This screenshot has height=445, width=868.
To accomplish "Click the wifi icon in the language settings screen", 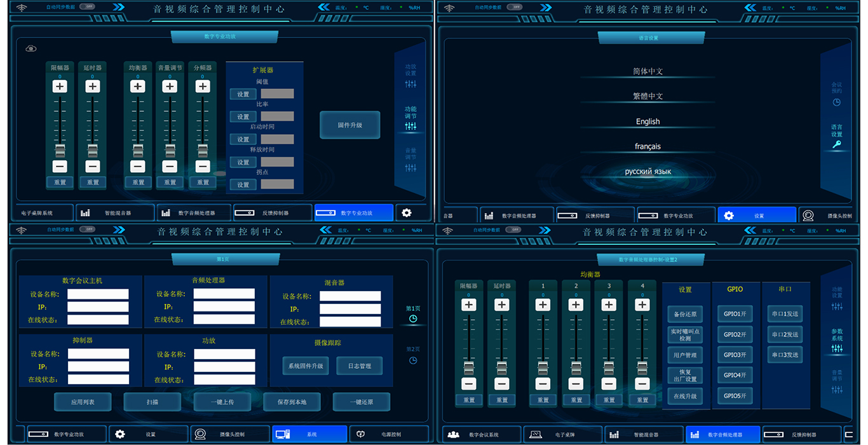I will coord(449,8).
